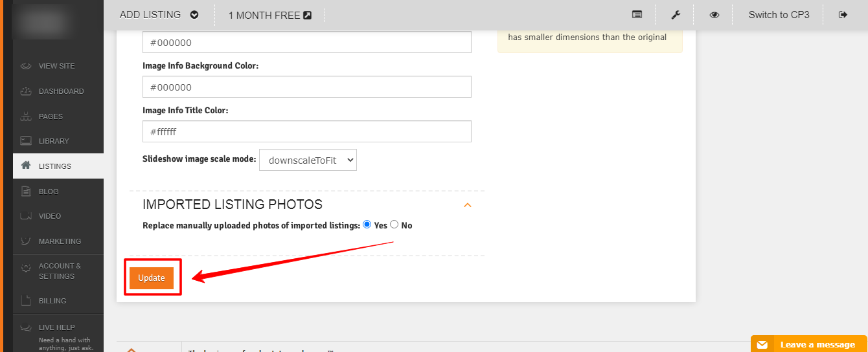The image size is (868, 352).
Task: Click the house icon beside Listings
Action: pos(26,166)
